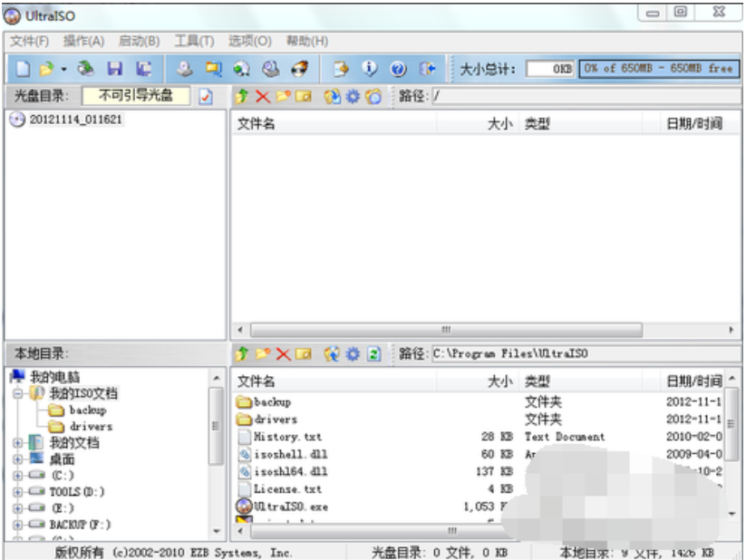Click the information 'i' toolbar icon

pos(370,69)
